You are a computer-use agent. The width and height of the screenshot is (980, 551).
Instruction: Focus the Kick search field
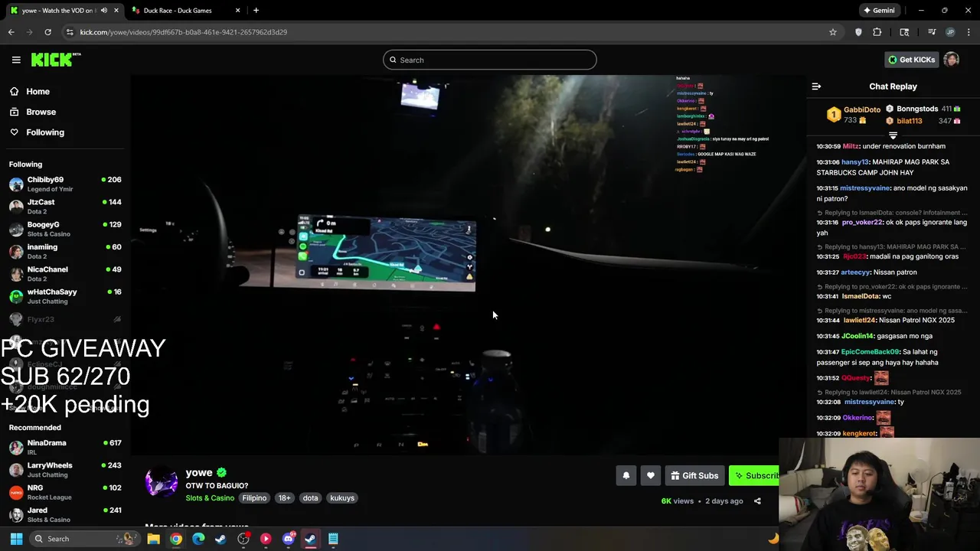pyautogui.click(x=490, y=60)
